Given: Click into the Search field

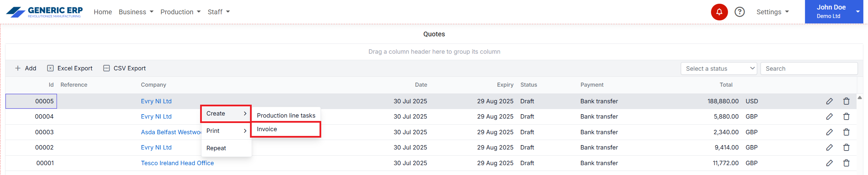Looking at the screenshot, I should (x=809, y=69).
